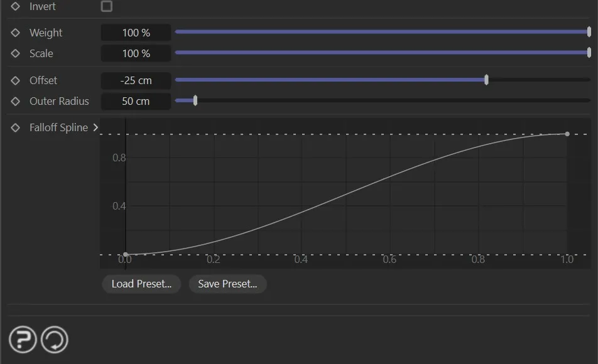Click the Outer Radius slider handle
Screen dimensions: 598x364
click(x=195, y=100)
